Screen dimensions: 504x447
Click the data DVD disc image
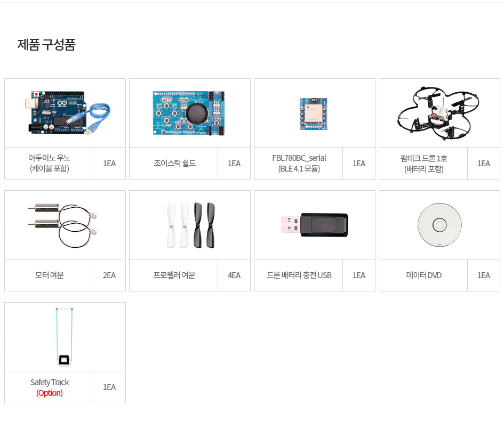(439, 224)
